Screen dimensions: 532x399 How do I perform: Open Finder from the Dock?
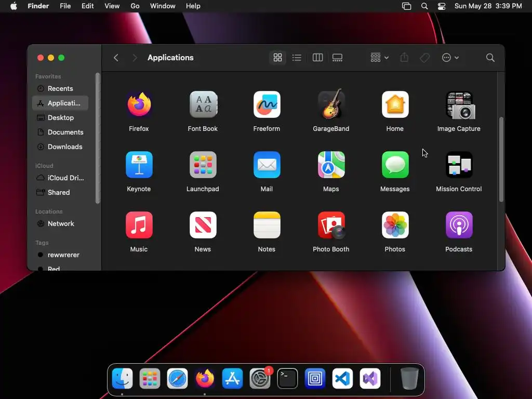(x=122, y=378)
